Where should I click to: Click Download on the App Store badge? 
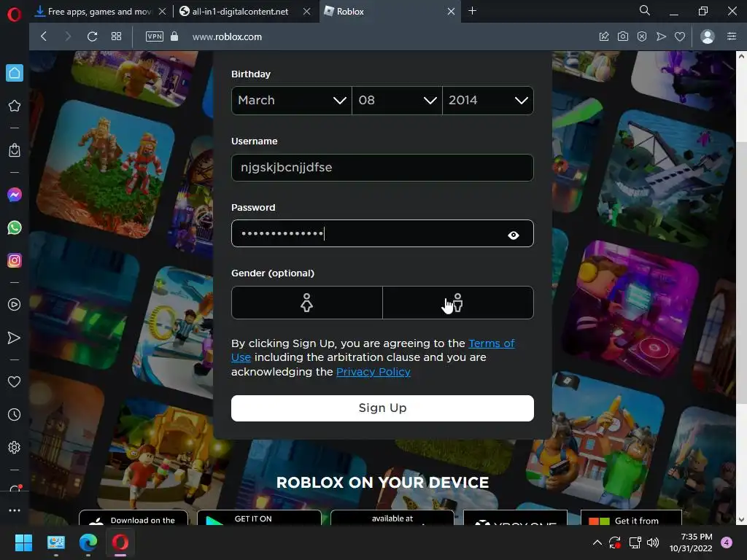(x=133, y=518)
